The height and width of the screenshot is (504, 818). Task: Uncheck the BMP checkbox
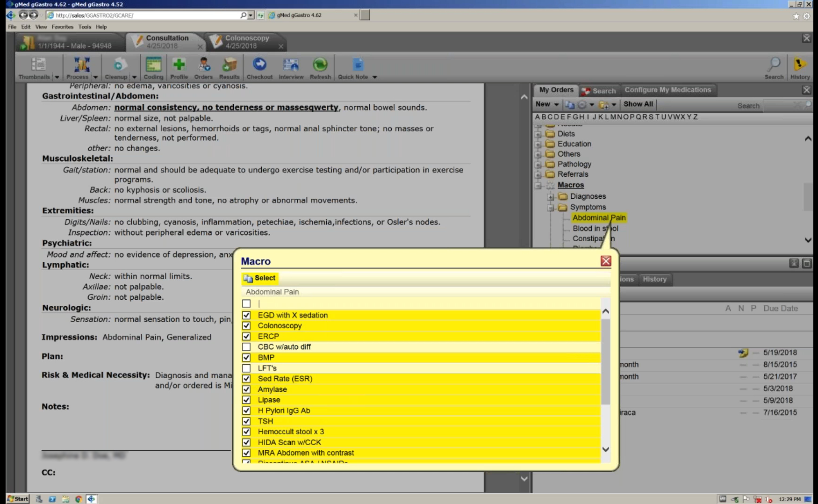tap(246, 358)
